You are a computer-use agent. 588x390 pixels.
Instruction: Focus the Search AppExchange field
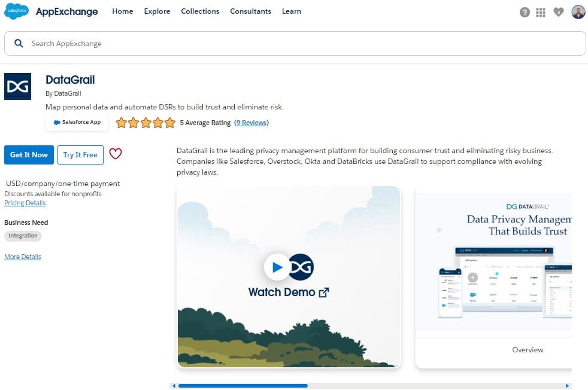tap(295, 44)
